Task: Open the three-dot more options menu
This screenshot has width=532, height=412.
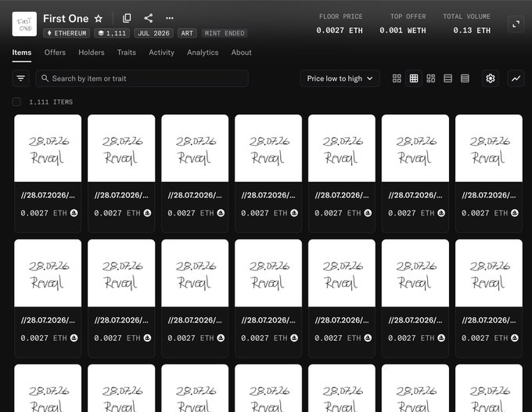Action: [170, 18]
